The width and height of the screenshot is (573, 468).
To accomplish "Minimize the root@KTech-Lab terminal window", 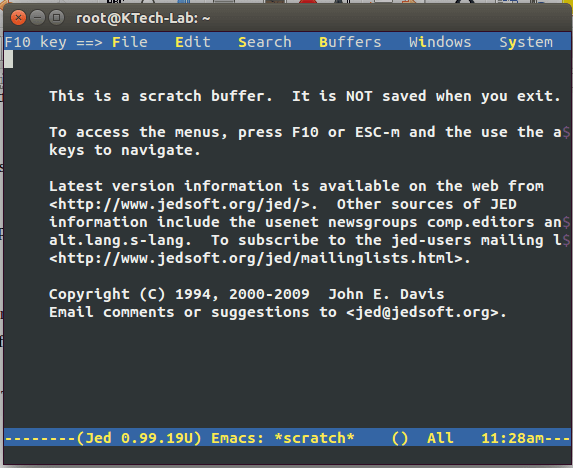I will tap(37, 18).
